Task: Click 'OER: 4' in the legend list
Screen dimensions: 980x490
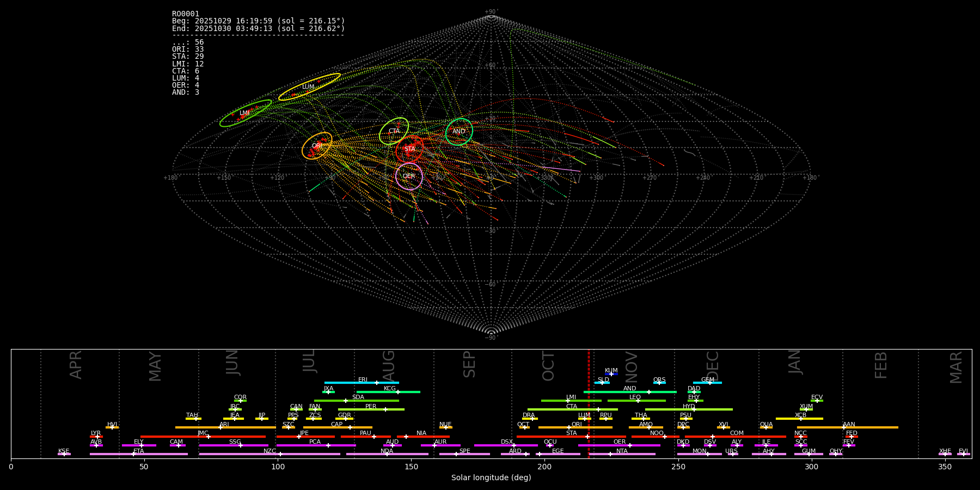Action: coord(186,85)
